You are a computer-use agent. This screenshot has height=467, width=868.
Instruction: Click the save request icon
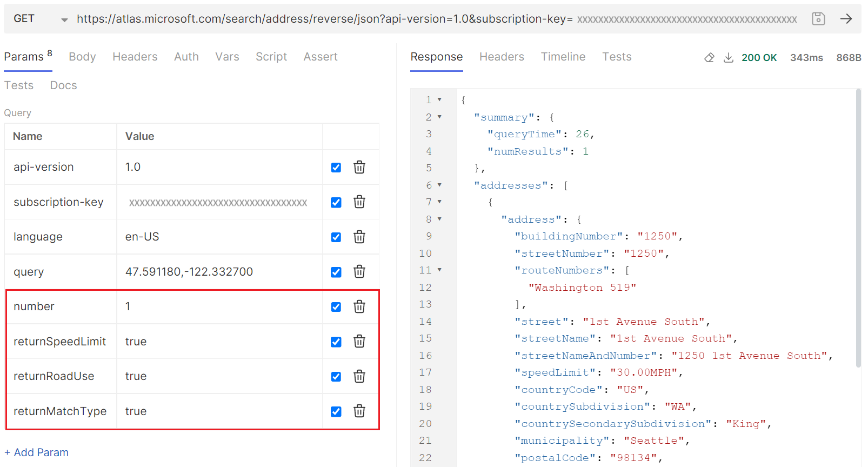(x=818, y=19)
